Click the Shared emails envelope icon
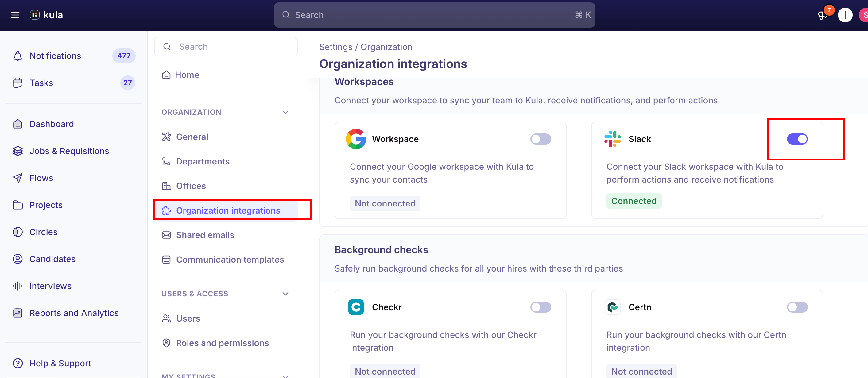 [166, 235]
